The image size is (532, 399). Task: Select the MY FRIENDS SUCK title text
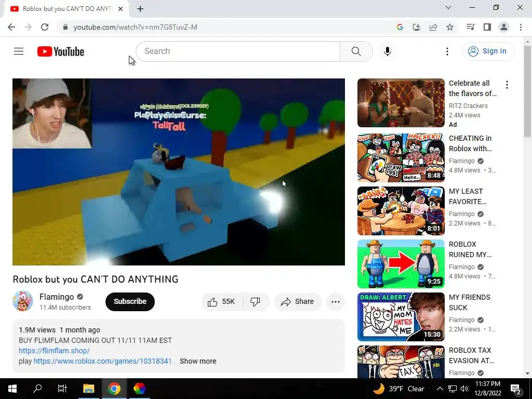click(x=470, y=302)
